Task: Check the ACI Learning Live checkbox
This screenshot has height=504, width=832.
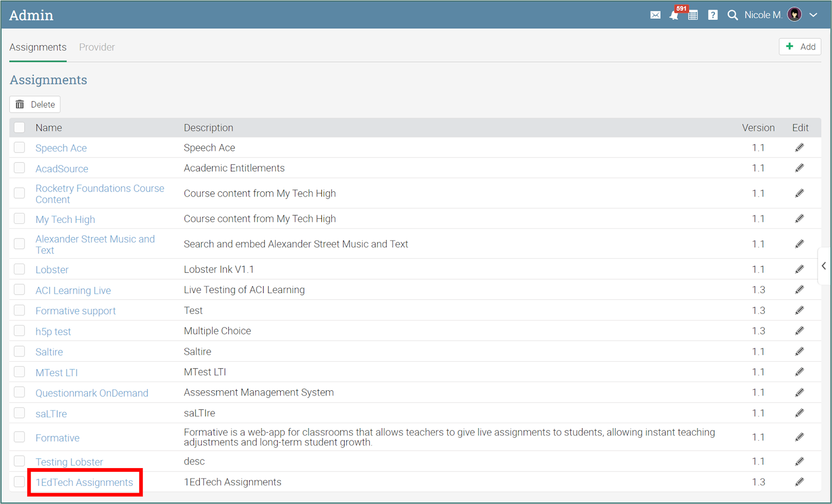Action: tap(19, 290)
